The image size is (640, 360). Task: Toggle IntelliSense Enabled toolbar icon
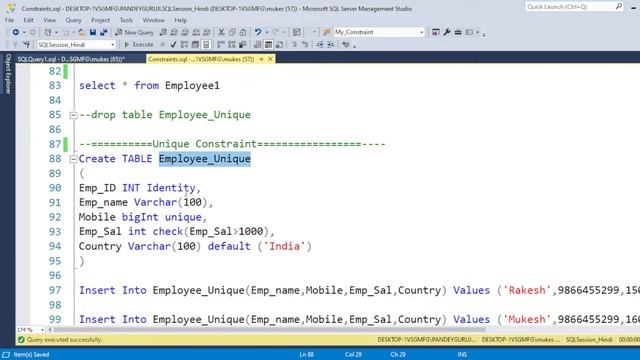[x=206, y=44]
